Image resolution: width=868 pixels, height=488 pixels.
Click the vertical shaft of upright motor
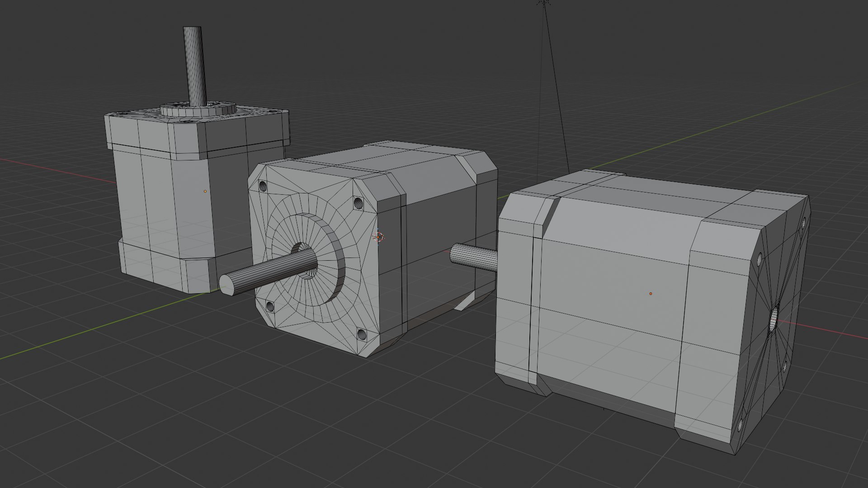pyautogui.click(x=195, y=66)
